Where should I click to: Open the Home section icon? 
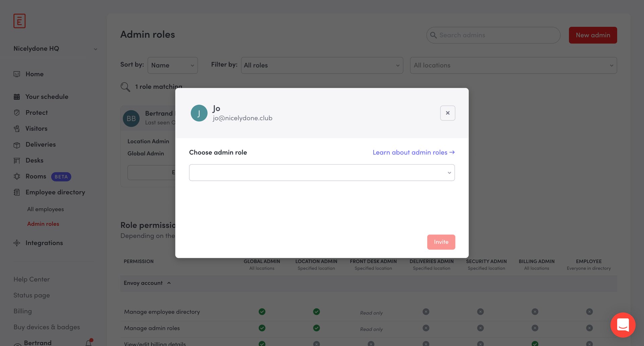point(17,74)
